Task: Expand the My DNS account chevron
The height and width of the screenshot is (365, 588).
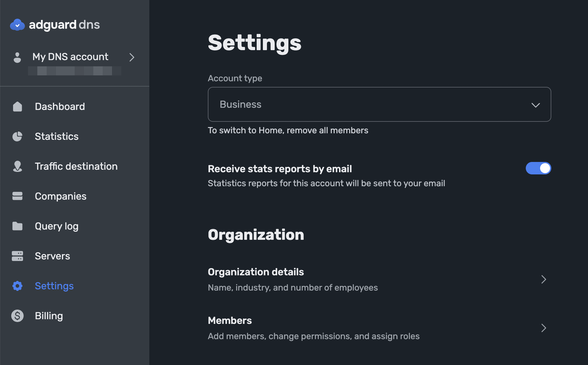Action: coord(132,57)
